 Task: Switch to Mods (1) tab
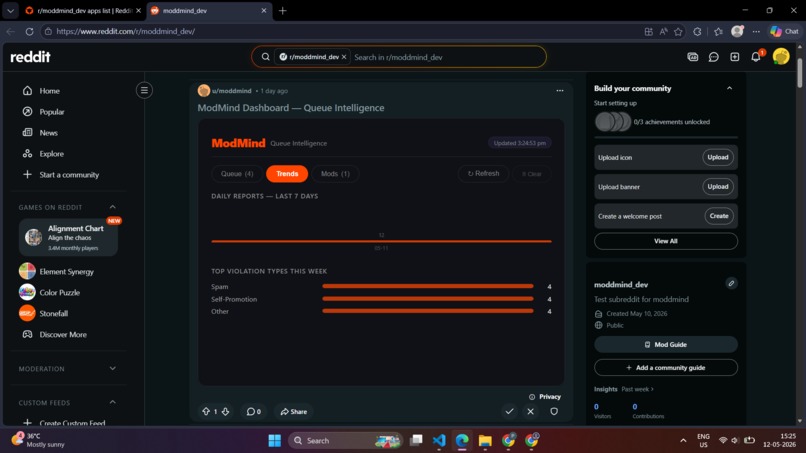click(x=335, y=174)
